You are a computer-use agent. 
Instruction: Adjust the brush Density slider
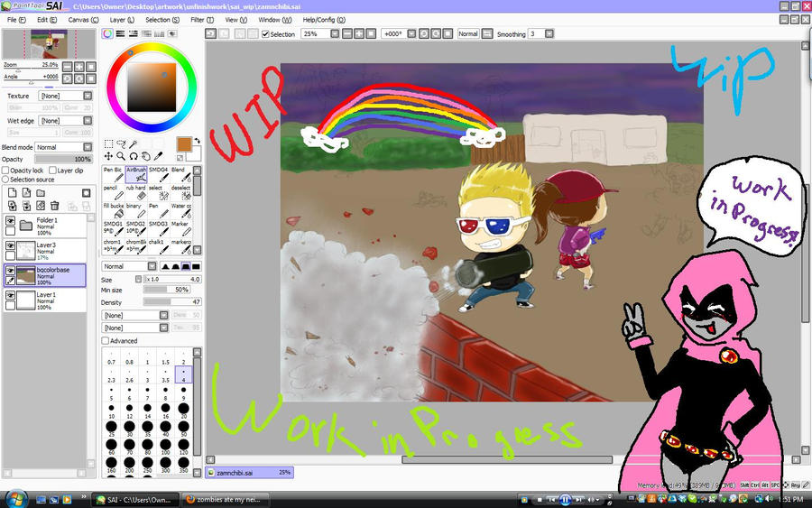pyautogui.click(x=172, y=302)
